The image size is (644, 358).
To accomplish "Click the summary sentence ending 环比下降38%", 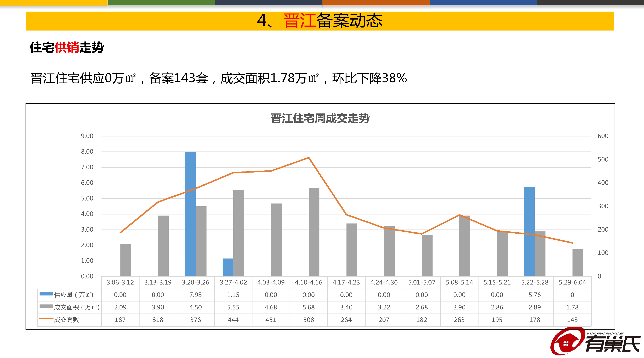I will (219, 78).
